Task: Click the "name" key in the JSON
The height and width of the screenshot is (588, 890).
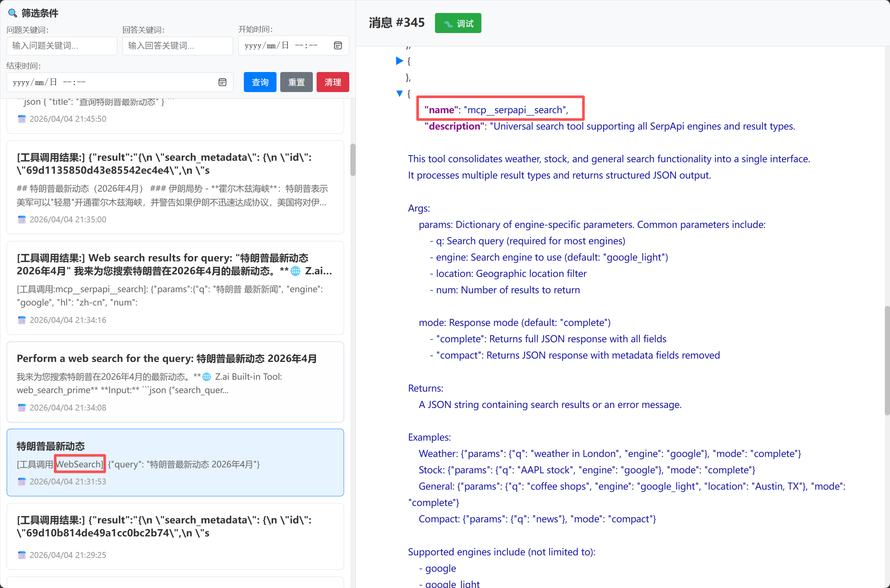Action: point(441,110)
